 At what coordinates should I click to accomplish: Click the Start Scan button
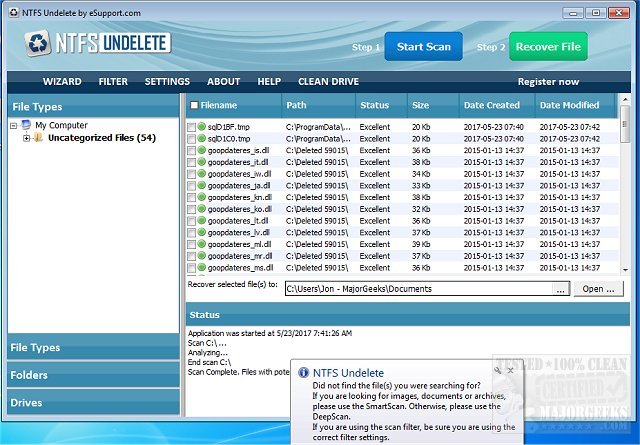click(x=424, y=47)
